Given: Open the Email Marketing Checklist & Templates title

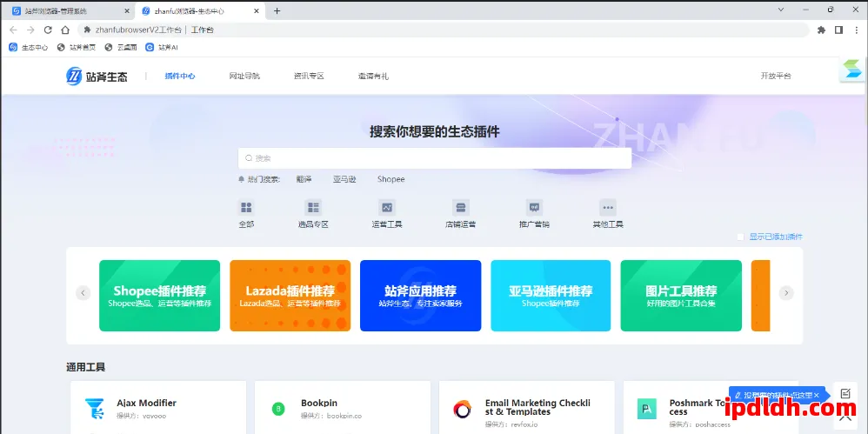Looking at the screenshot, I should pos(538,407).
